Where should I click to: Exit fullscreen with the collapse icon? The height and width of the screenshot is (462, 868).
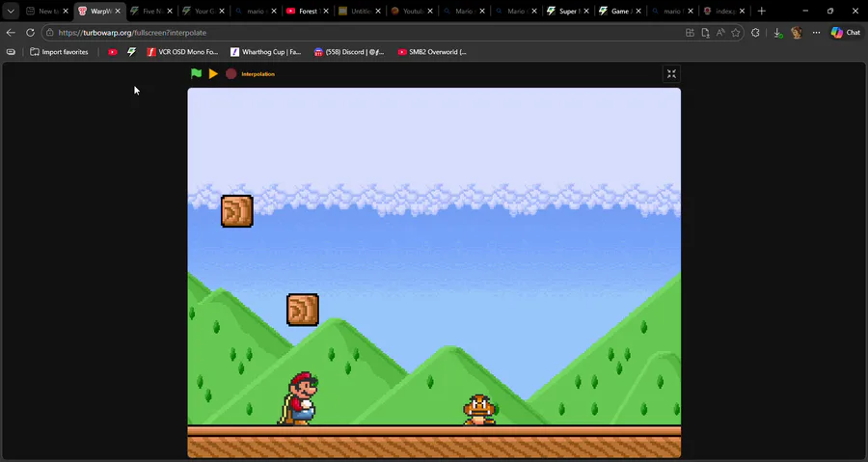click(x=671, y=74)
